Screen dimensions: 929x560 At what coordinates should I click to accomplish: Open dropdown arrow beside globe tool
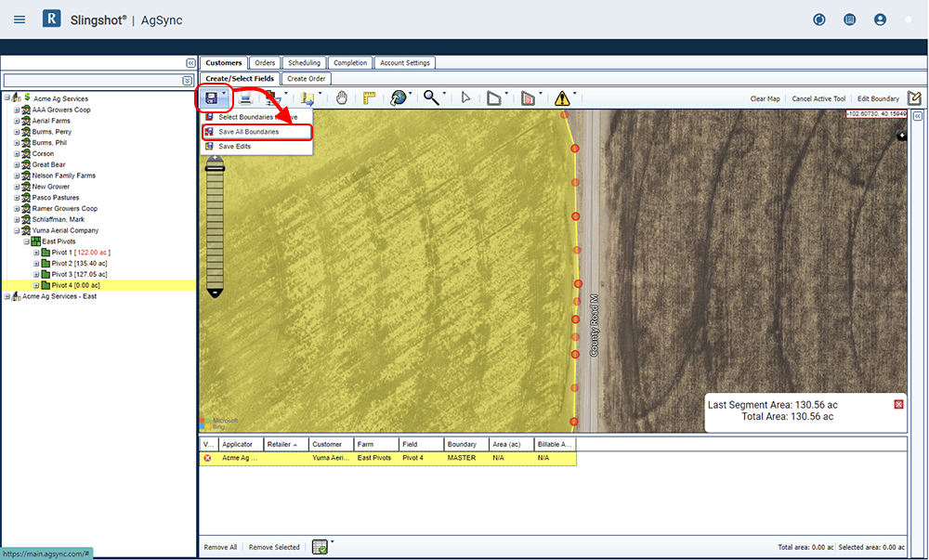pos(410,94)
